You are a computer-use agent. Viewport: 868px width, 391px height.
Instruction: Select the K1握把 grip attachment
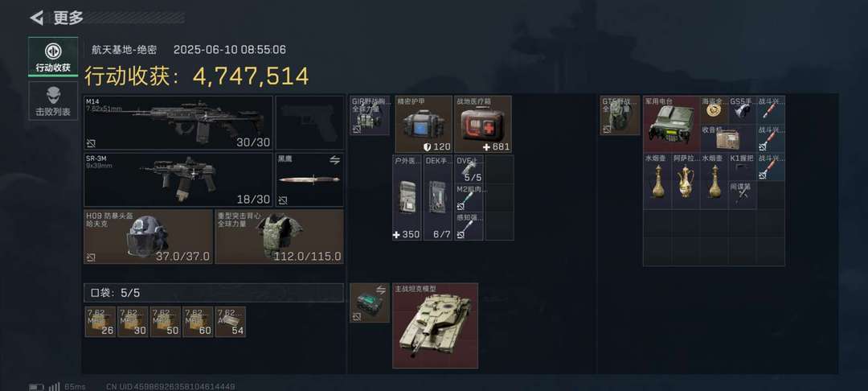tap(743, 167)
